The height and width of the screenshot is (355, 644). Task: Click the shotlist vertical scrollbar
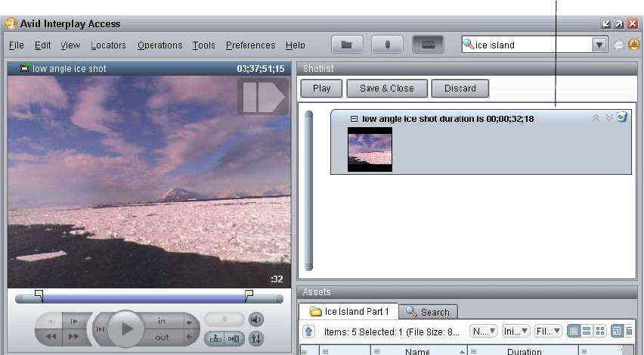pos(309,191)
